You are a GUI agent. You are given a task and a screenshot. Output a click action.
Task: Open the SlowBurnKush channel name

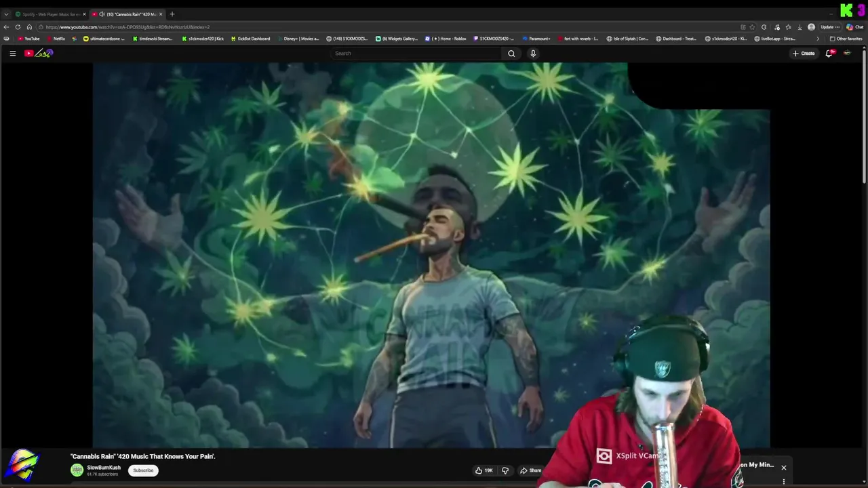(104, 468)
